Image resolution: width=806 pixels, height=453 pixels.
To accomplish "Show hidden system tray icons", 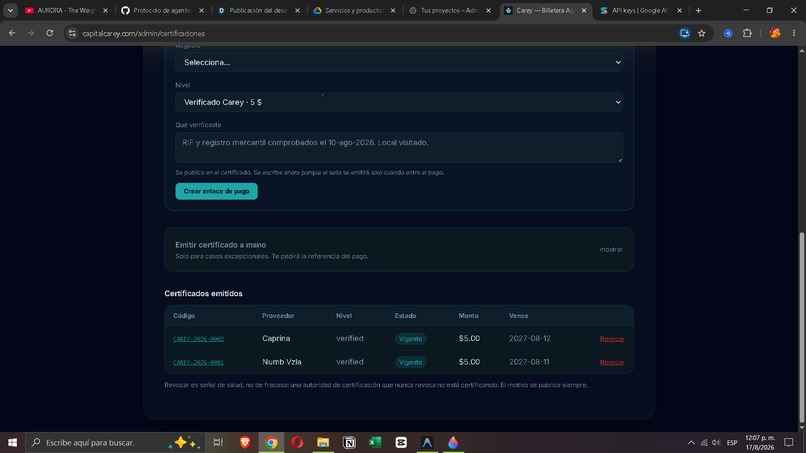I will click(x=691, y=442).
